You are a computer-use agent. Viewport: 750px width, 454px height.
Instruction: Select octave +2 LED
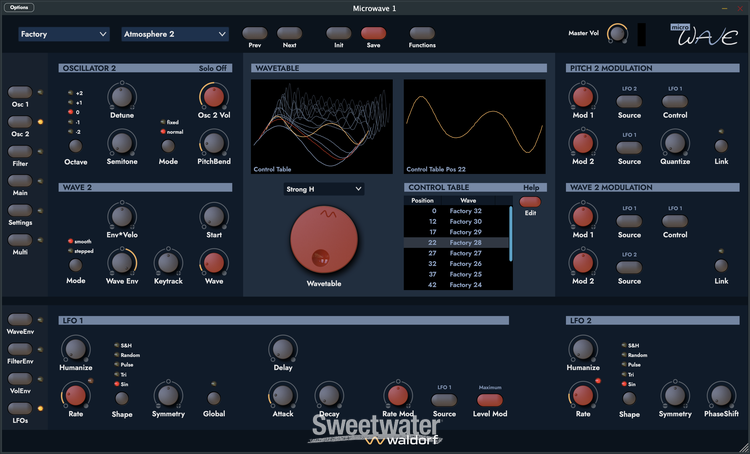pyautogui.click(x=71, y=93)
